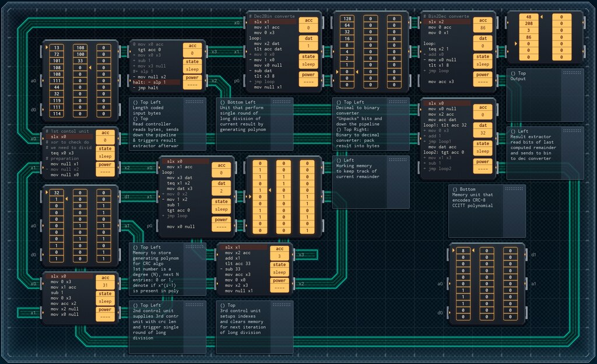Click the 'loop1: tlt acc 32' code line

tap(445, 125)
